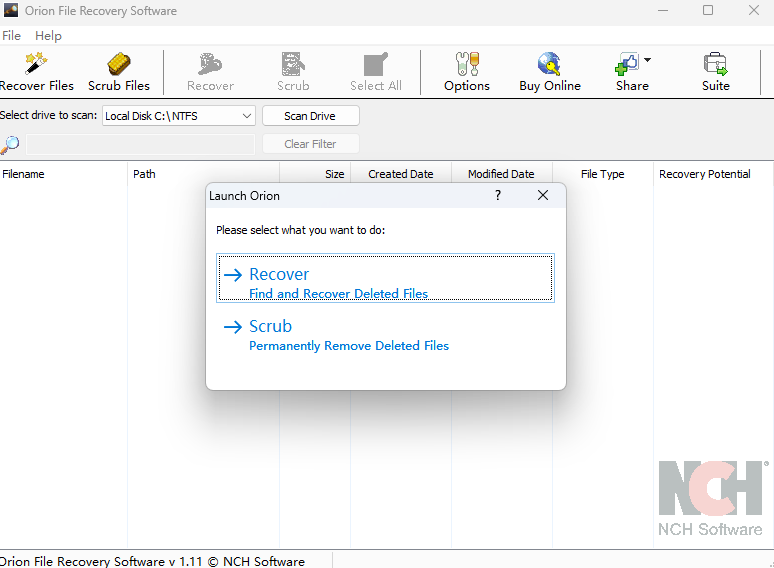Click the magnifier search icon
Viewport: 774px width, 568px height.
click(x=10, y=145)
